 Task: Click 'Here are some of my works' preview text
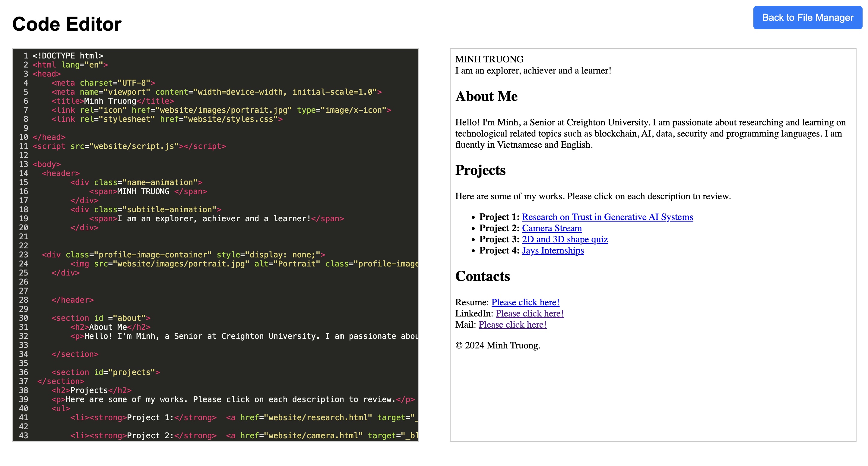[593, 196]
